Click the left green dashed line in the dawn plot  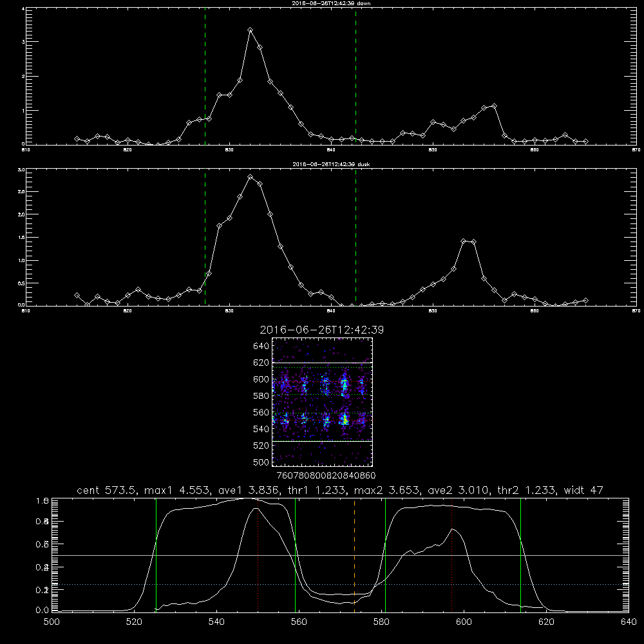point(205,78)
